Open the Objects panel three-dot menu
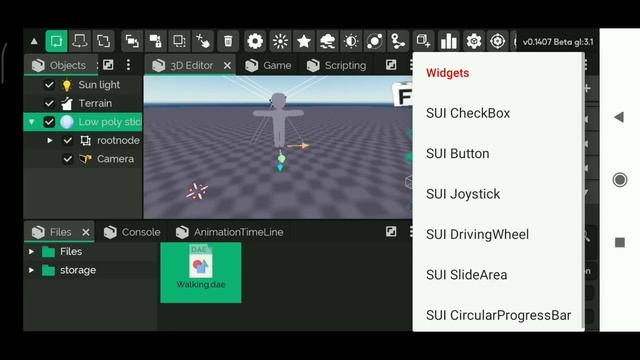This screenshot has height=360, width=640. 129,65
